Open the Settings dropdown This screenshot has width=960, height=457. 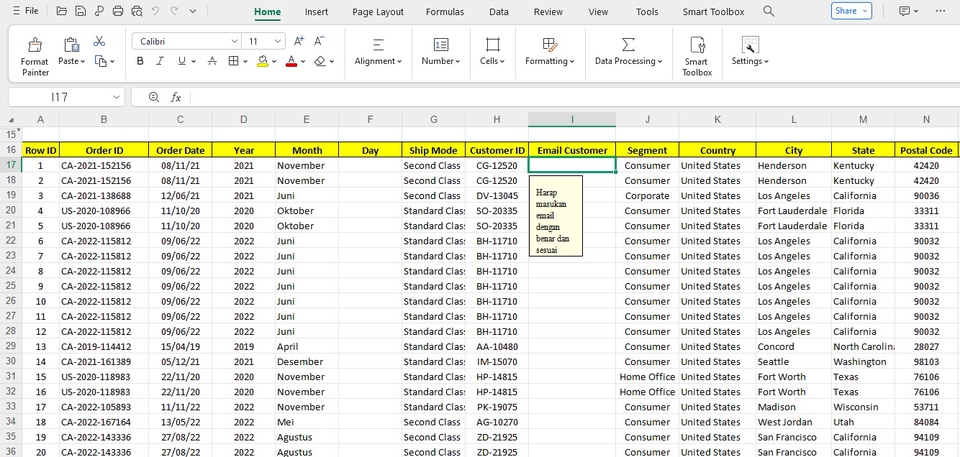(x=750, y=51)
